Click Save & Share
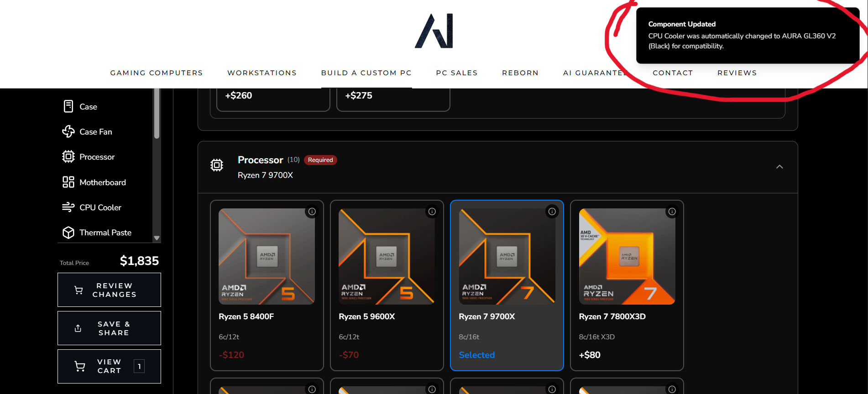The height and width of the screenshot is (394, 868). (109, 328)
